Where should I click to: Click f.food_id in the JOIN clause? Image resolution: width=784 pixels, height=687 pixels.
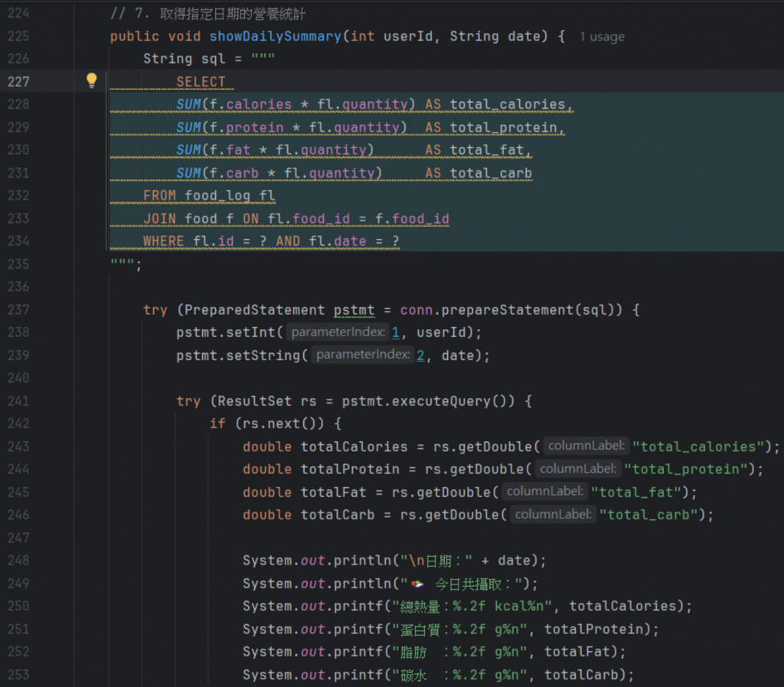pos(412,218)
